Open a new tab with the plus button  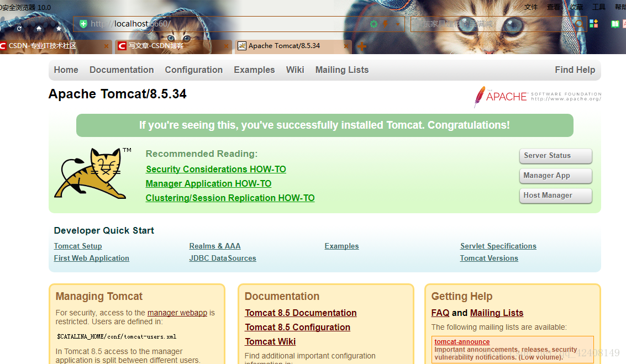pyautogui.click(x=362, y=46)
